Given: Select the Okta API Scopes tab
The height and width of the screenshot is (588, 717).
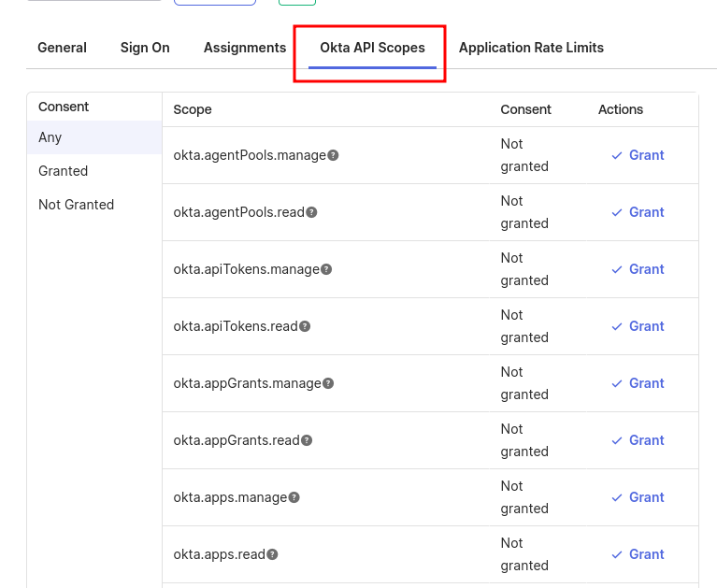Looking at the screenshot, I should (372, 48).
